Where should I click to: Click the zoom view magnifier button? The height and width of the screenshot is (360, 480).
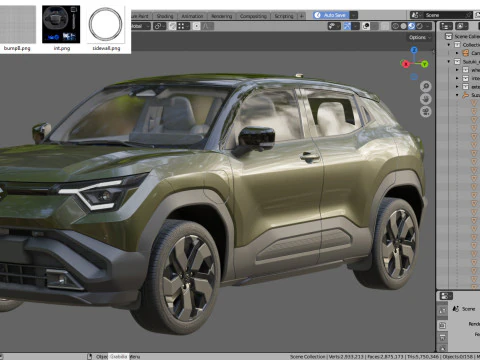[426, 87]
